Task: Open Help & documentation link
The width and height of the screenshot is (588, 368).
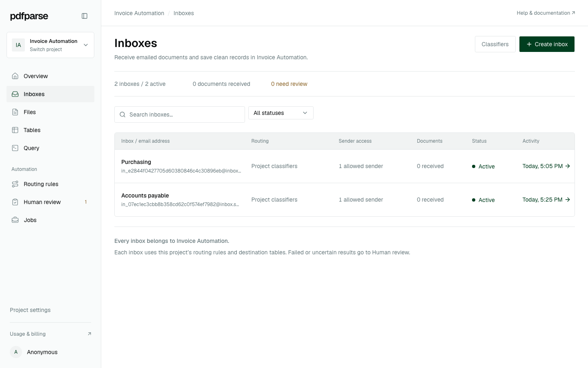Action: 546,13
